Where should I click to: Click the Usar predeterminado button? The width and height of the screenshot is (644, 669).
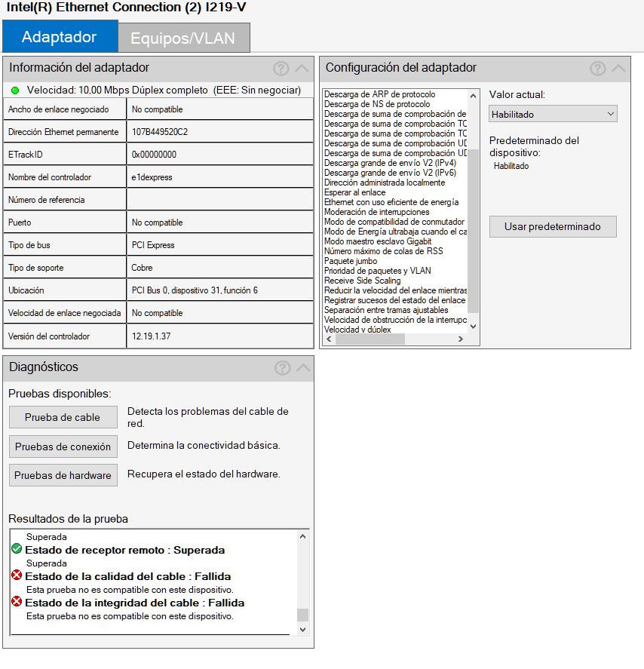click(553, 226)
